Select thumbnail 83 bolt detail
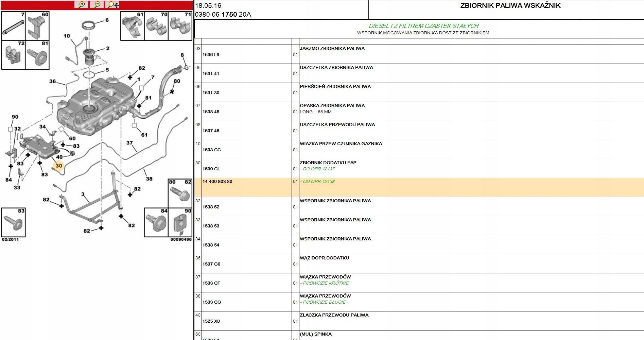This screenshot has width=644, height=340. pos(13,222)
